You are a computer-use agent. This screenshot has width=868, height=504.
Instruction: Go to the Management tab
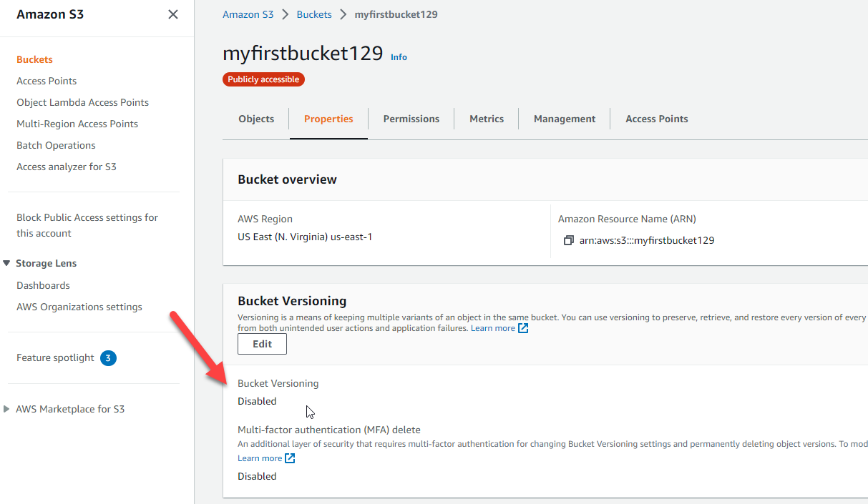click(564, 119)
